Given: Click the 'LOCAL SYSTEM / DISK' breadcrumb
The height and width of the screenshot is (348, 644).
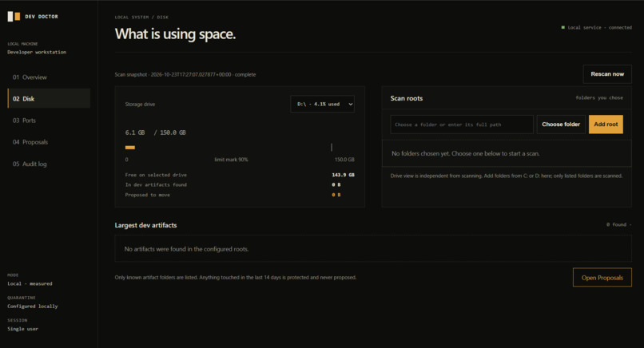Looking at the screenshot, I should point(141,18).
